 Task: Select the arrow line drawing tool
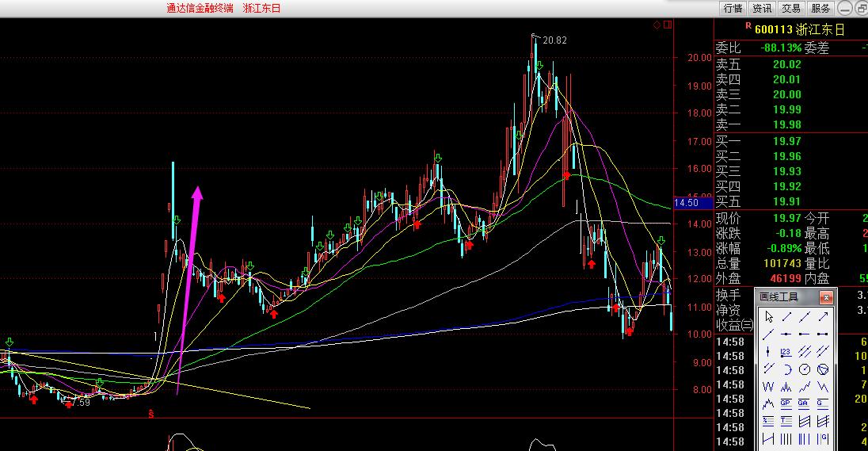pyautogui.click(x=823, y=317)
